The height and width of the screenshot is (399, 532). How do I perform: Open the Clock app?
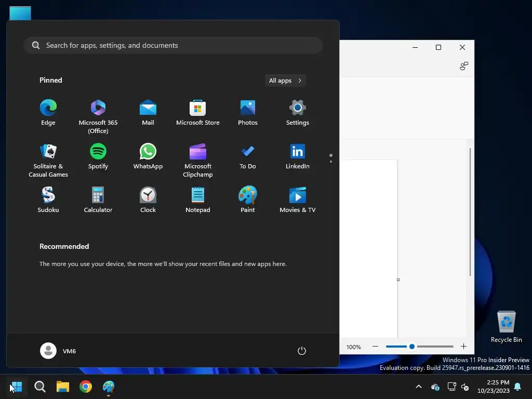tap(148, 200)
